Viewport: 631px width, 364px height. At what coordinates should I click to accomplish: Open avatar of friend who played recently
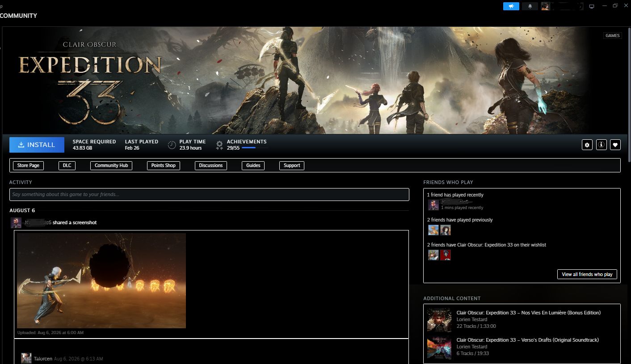pyautogui.click(x=433, y=205)
